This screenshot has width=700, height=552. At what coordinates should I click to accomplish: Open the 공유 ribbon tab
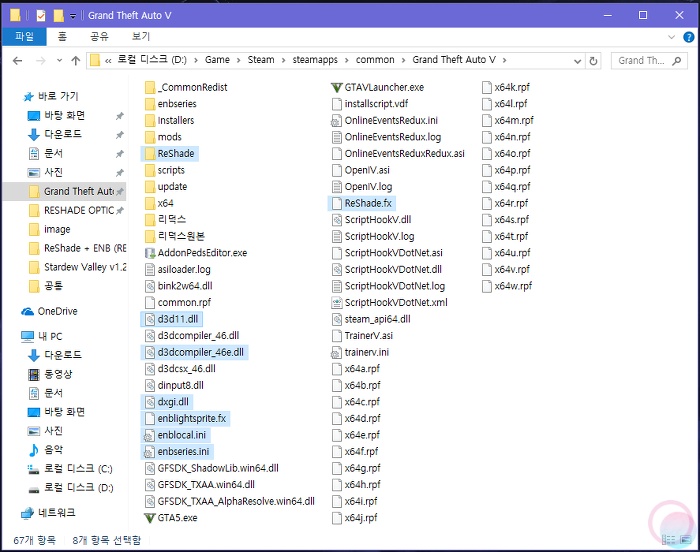(99, 37)
